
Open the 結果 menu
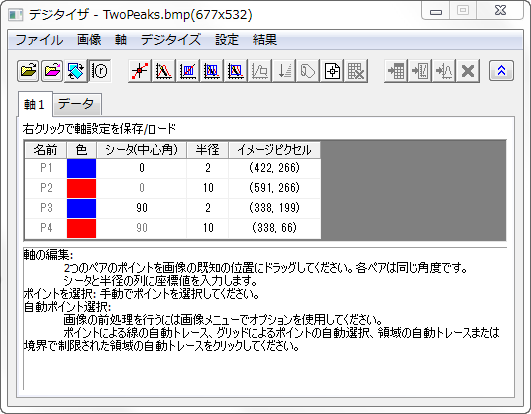point(264,40)
